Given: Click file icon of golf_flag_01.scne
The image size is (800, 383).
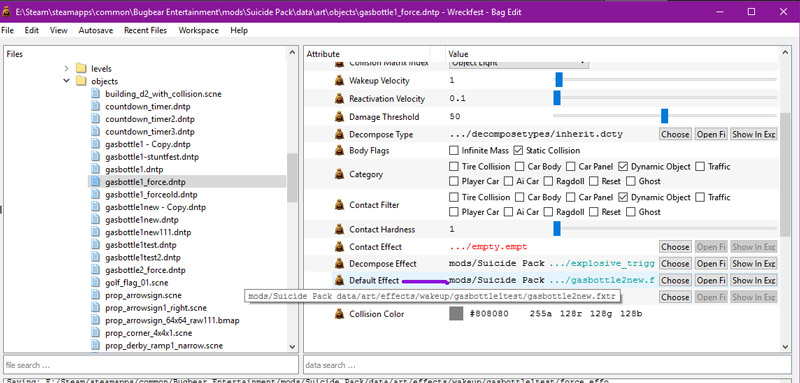Looking at the screenshot, I should pyautogui.click(x=95, y=282).
